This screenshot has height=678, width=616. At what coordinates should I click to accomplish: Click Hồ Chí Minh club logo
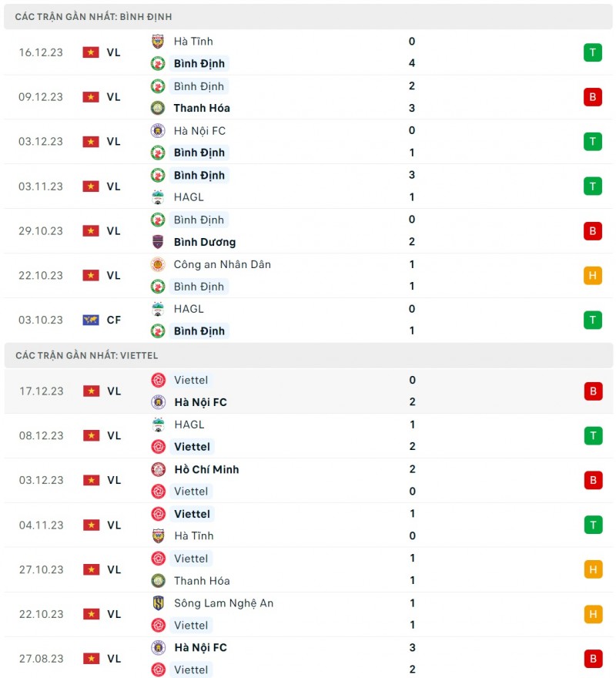(158, 469)
